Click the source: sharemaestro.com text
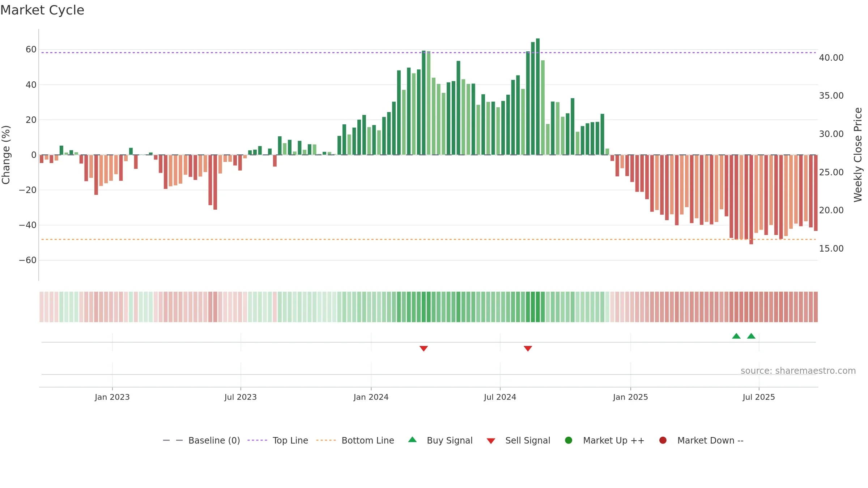Image resolution: width=868 pixels, height=488 pixels. coord(798,371)
